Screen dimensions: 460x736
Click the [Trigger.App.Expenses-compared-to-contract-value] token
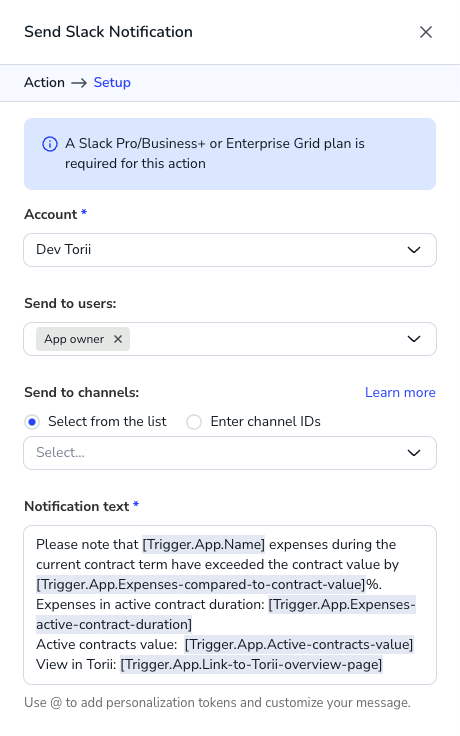pos(201,584)
